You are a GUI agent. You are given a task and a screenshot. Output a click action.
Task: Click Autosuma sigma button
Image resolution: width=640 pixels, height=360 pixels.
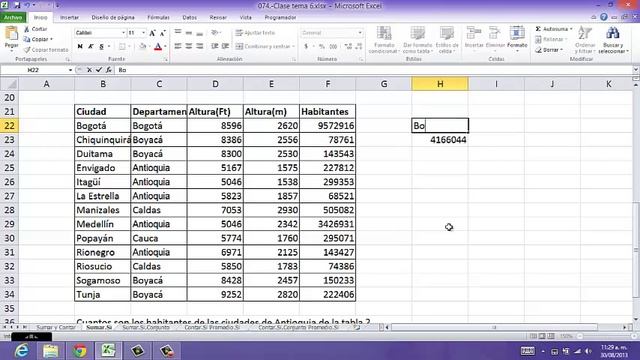(553, 29)
